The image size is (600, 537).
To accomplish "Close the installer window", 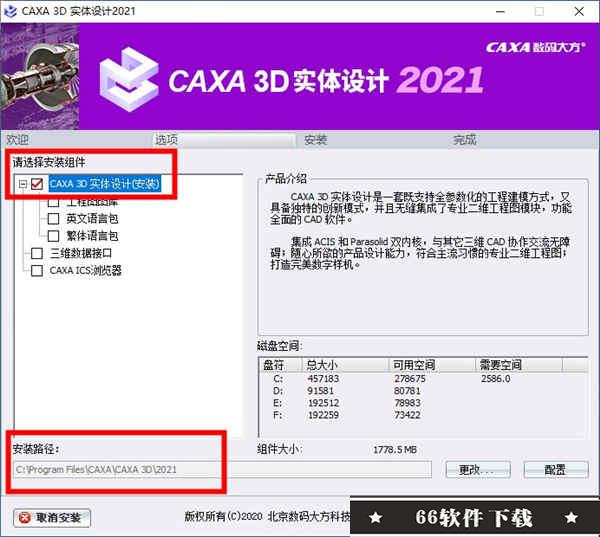I will click(x=579, y=11).
